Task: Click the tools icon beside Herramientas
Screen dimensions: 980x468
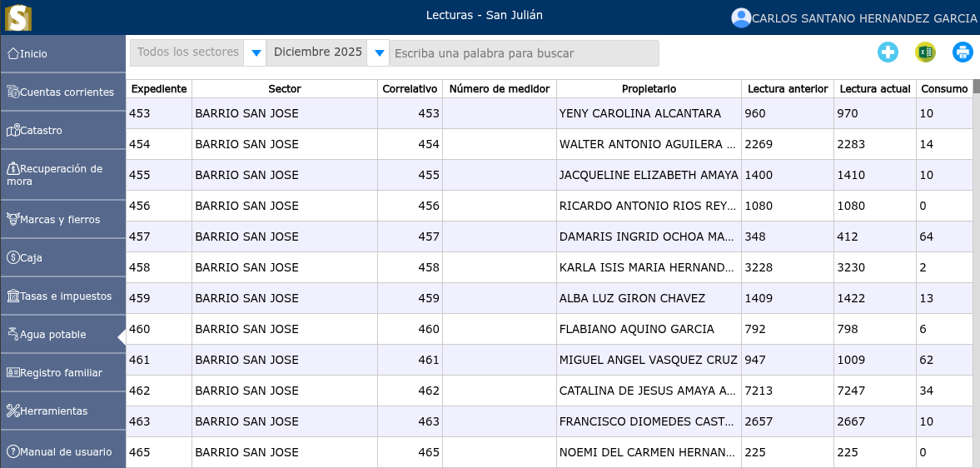Action: coord(13,411)
